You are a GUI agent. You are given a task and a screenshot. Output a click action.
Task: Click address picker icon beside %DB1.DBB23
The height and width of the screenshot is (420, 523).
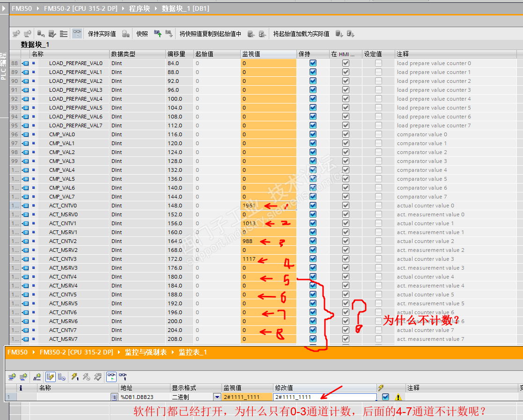pos(114,397)
